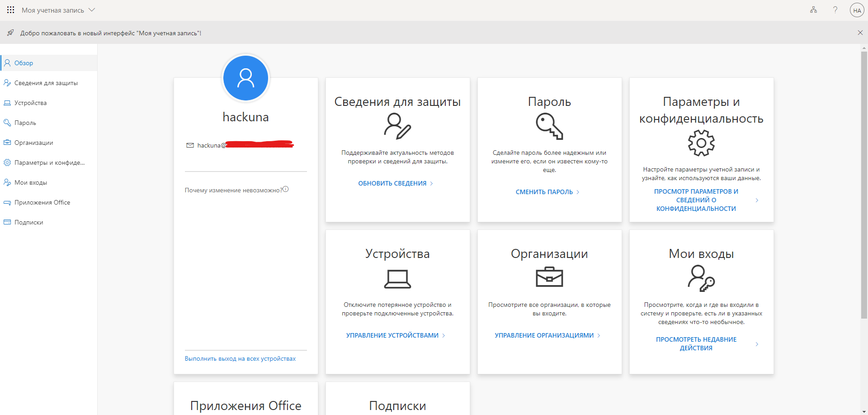Open Подписки in the sidebar
The image size is (868, 415).
[49, 222]
